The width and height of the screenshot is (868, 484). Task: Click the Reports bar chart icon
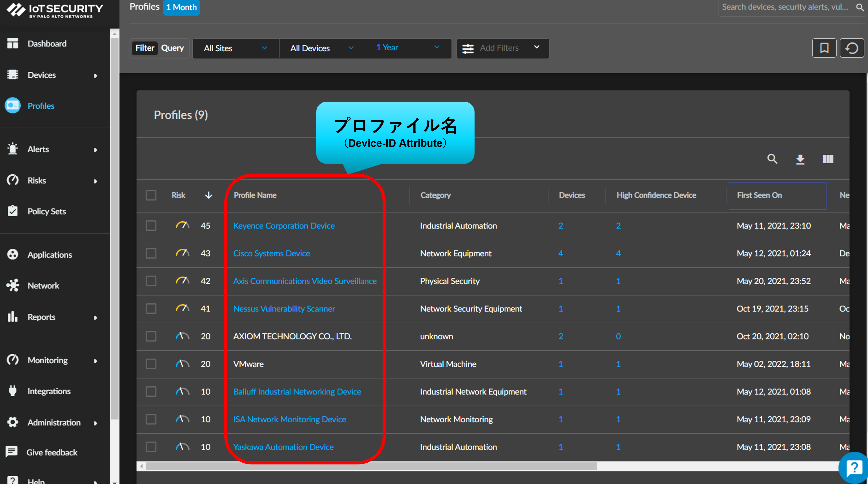pyautogui.click(x=13, y=317)
